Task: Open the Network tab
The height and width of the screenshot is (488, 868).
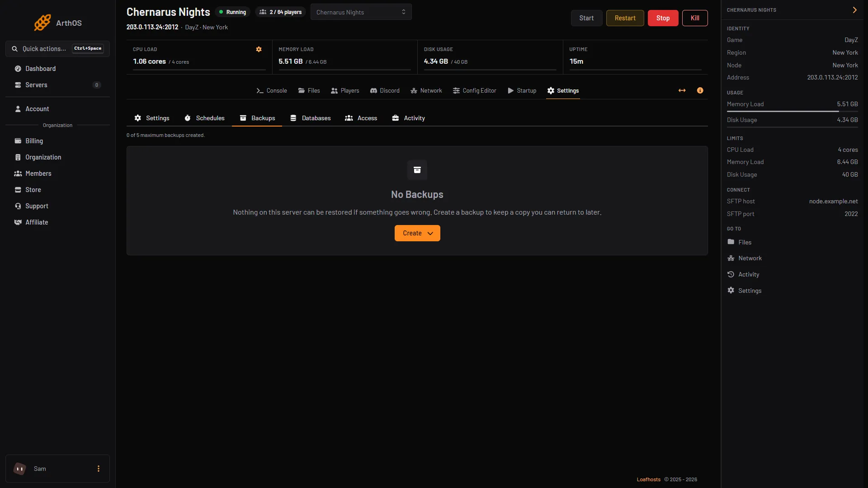Action: pyautogui.click(x=426, y=91)
